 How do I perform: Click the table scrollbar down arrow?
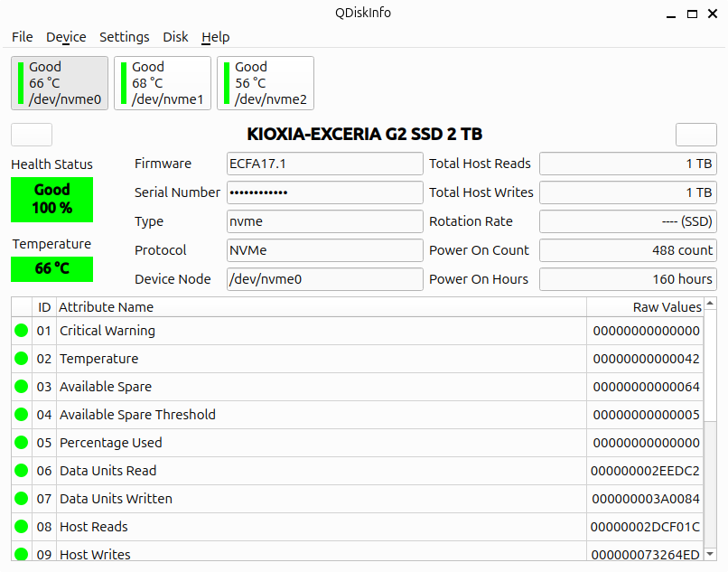710,553
